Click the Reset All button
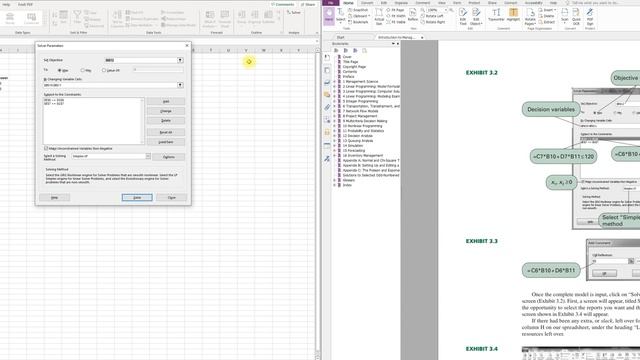The height and width of the screenshot is (360, 640). (166, 132)
